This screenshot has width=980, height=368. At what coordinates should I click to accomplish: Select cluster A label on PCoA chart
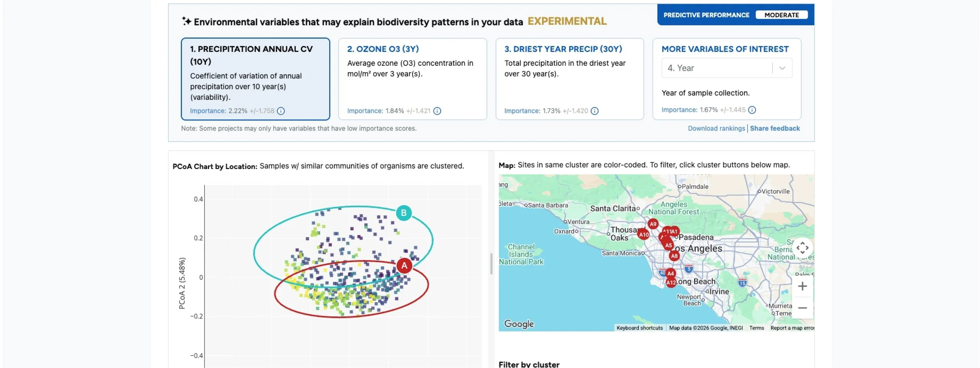click(x=404, y=266)
